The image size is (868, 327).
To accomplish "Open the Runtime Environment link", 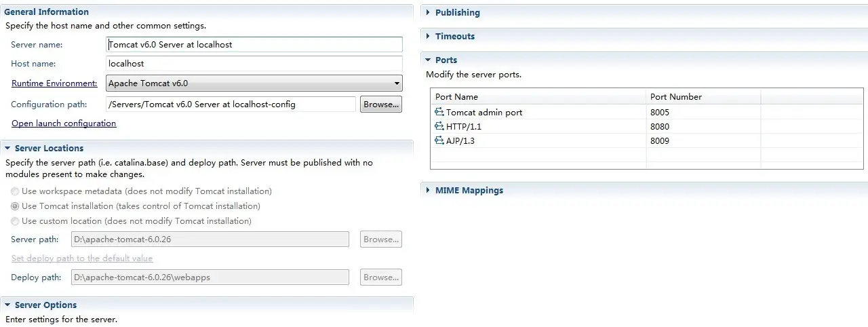I will (x=55, y=83).
